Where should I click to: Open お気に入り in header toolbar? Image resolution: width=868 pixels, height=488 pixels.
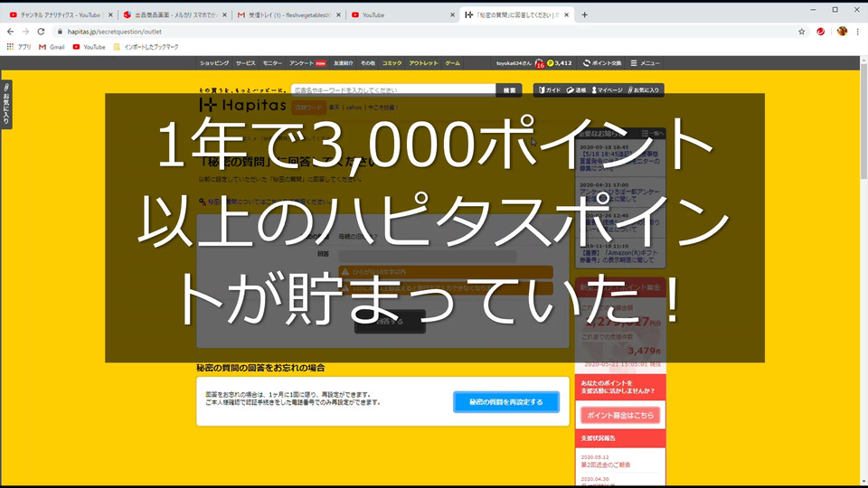pos(643,90)
